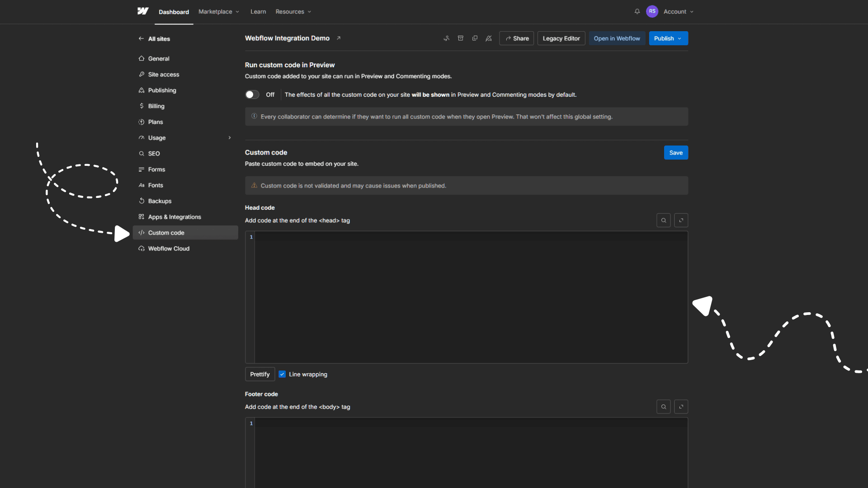Open Account dropdown menu

[678, 12]
